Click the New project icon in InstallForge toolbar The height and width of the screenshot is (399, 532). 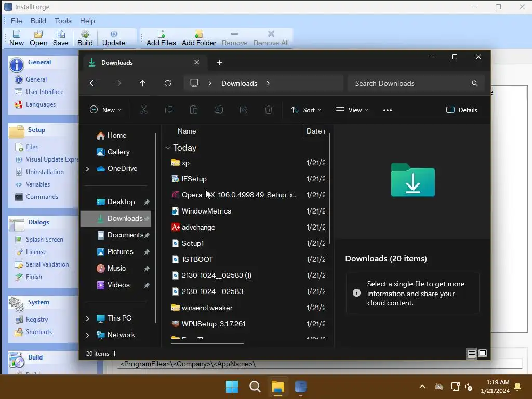tap(16, 37)
